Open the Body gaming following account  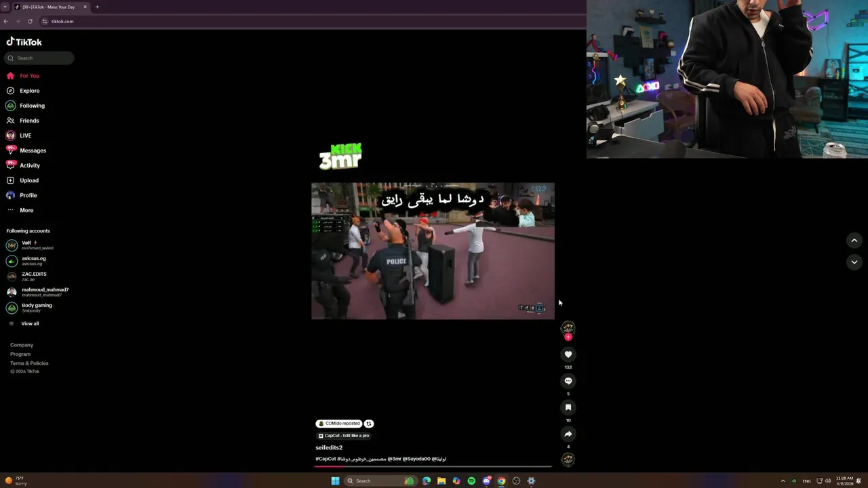click(30, 308)
